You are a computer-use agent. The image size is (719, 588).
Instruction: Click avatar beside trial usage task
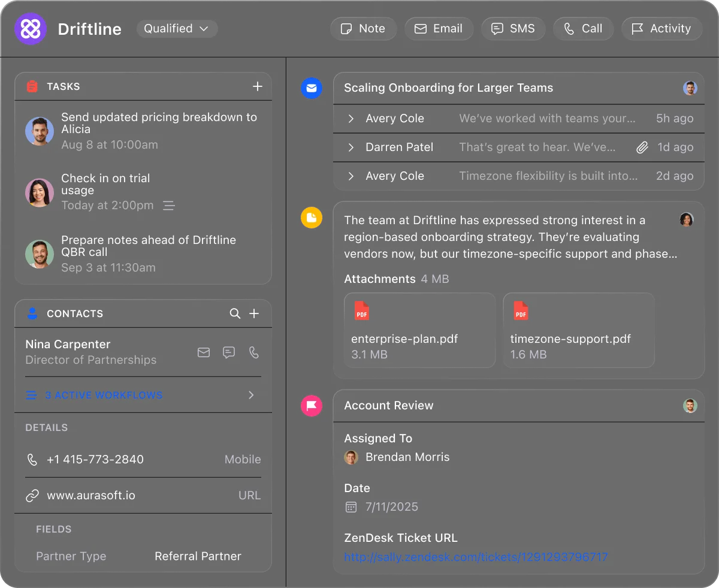tap(40, 192)
